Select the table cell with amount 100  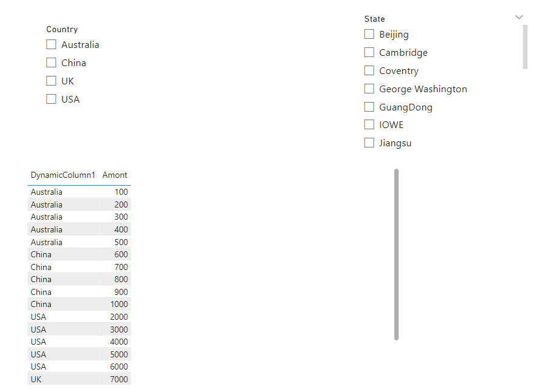click(121, 192)
